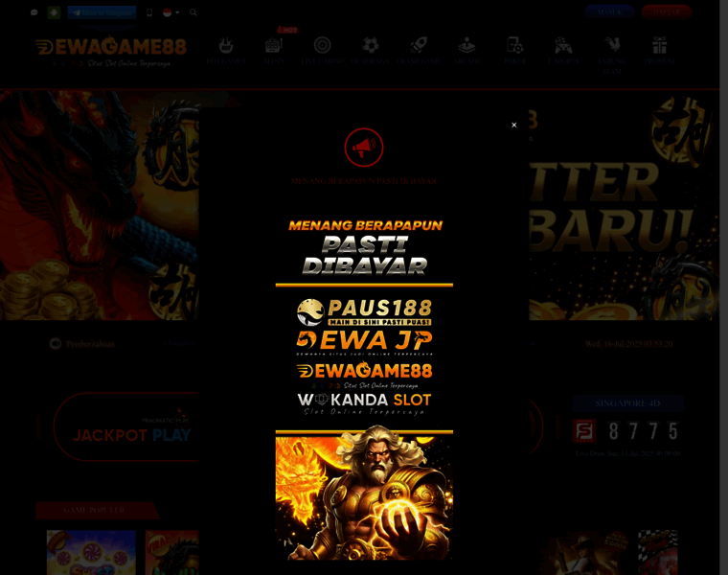Image resolution: width=728 pixels, height=575 pixels.
Task: Open the search magnifier icon
Action: (193, 12)
